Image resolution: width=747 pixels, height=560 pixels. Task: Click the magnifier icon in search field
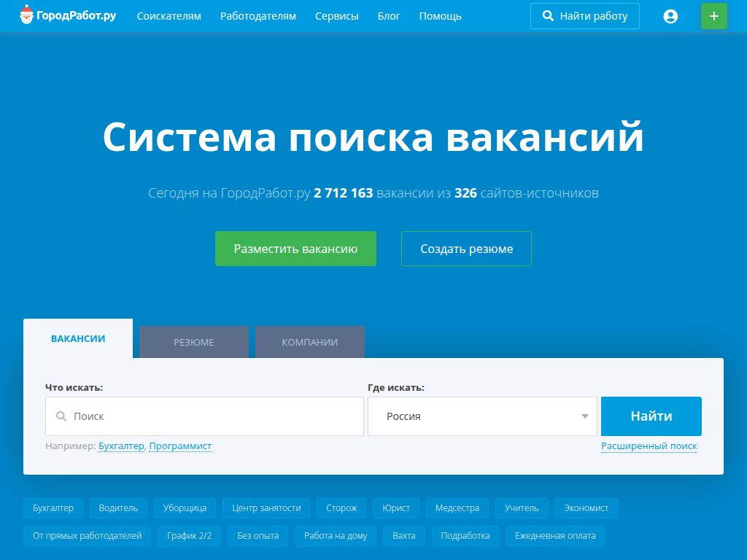(x=62, y=416)
